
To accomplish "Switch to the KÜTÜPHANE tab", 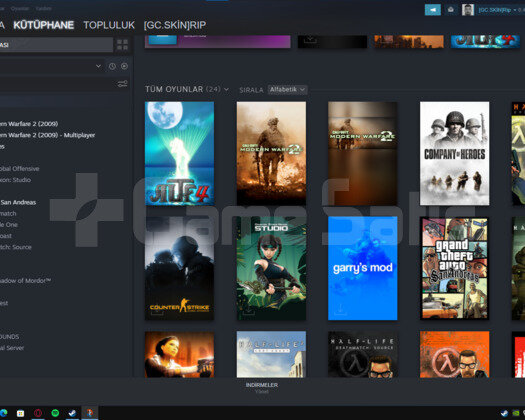I will click(x=44, y=25).
